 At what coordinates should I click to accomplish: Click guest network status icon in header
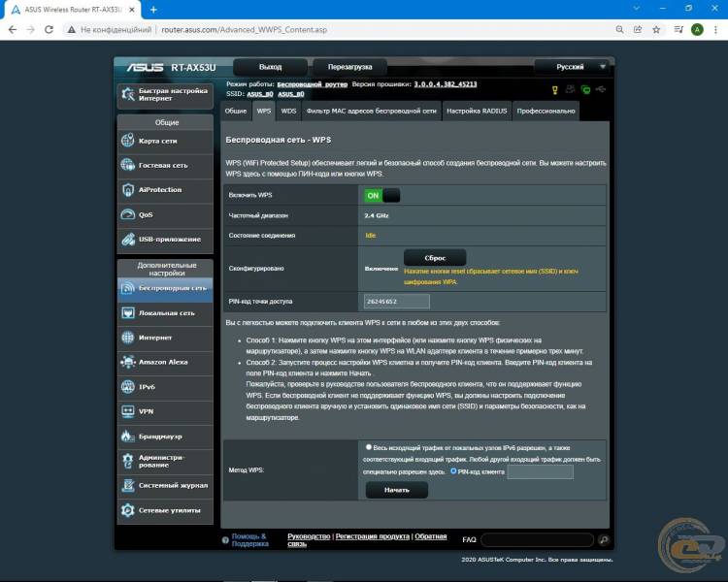[x=570, y=89]
